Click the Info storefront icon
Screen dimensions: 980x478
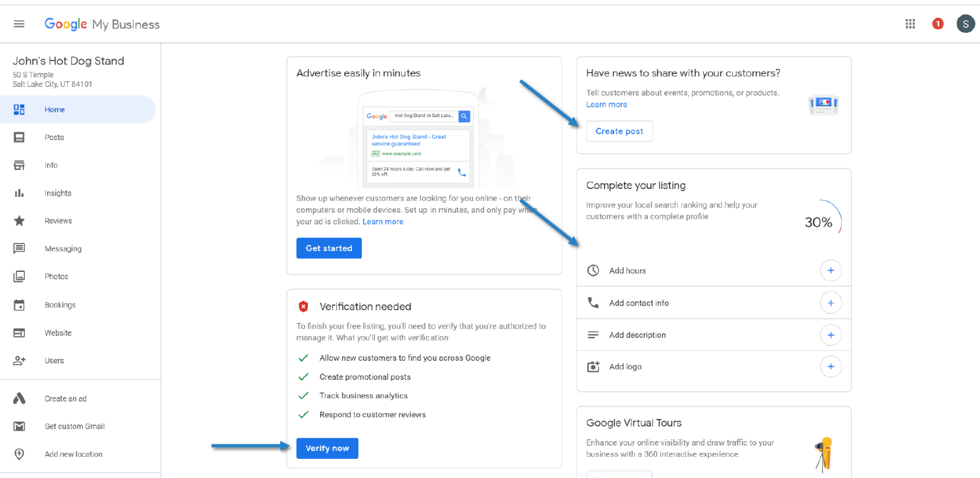[19, 165]
